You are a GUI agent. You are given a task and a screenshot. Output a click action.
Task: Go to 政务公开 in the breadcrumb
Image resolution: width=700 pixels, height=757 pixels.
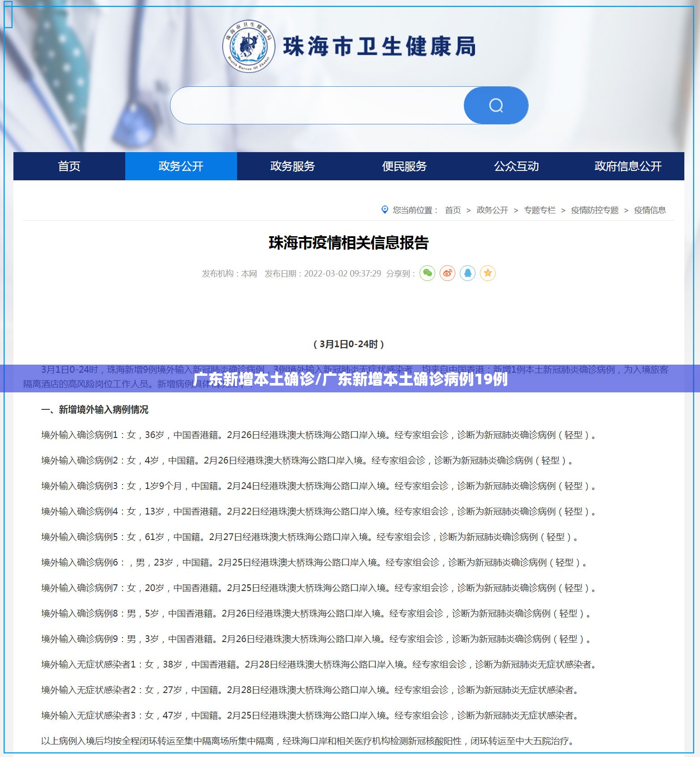(x=492, y=210)
